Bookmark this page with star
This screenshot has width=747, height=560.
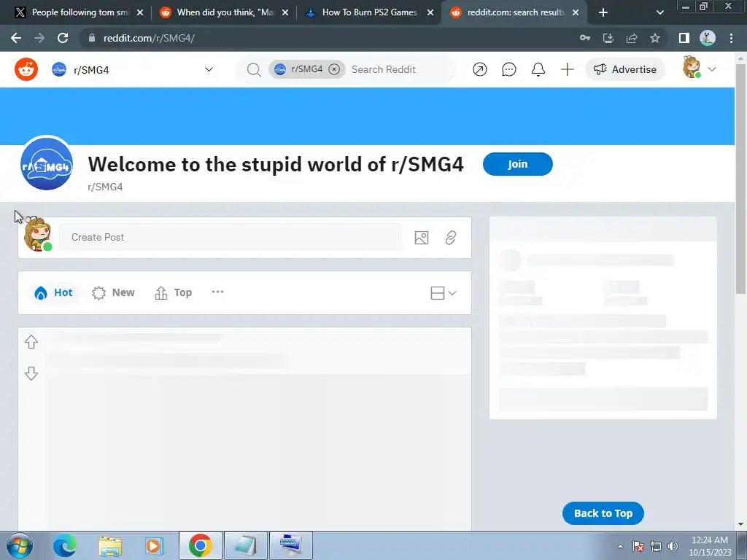(x=655, y=38)
